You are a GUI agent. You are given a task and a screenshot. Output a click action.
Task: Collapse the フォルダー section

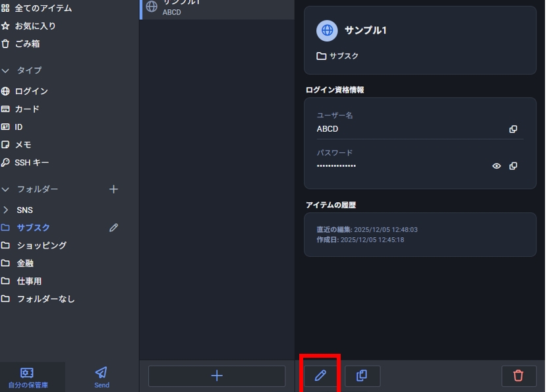(x=6, y=189)
